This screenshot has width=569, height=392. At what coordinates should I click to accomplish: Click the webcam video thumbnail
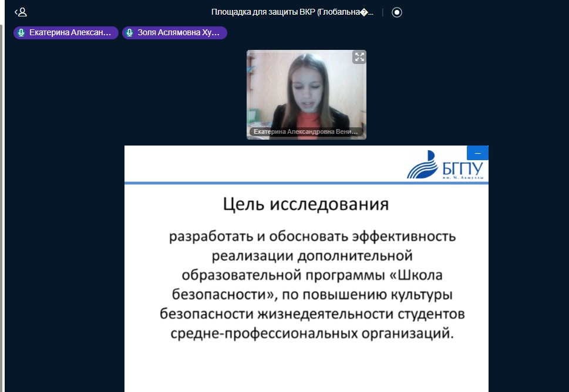[306, 91]
